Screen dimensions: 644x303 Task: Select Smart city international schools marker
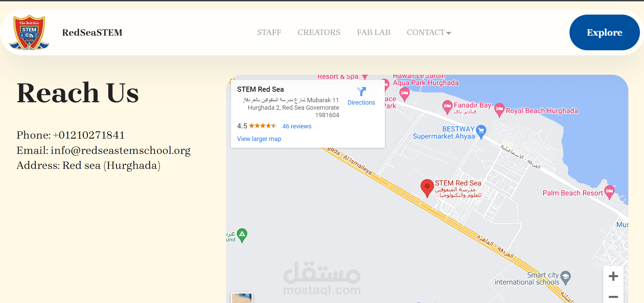coord(565,278)
